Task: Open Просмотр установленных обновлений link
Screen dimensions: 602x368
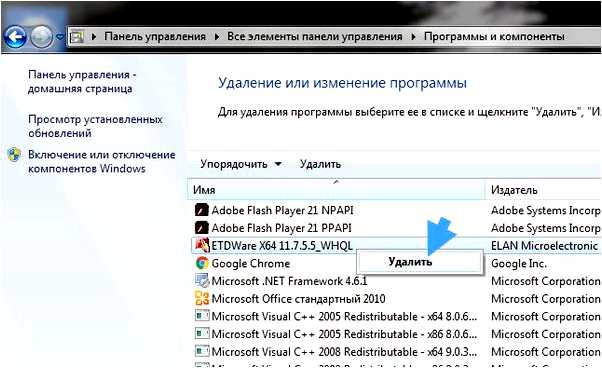Action: click(95, 126)
